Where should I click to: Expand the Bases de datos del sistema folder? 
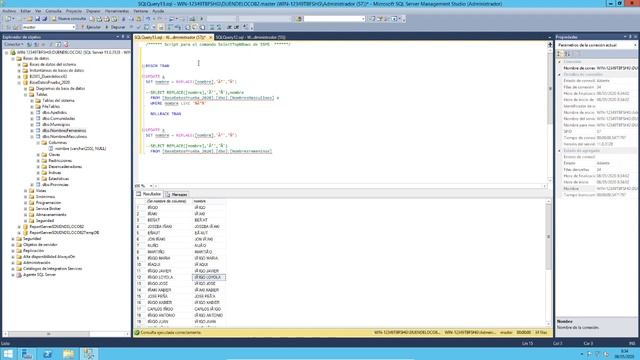[x=19, y=64]
